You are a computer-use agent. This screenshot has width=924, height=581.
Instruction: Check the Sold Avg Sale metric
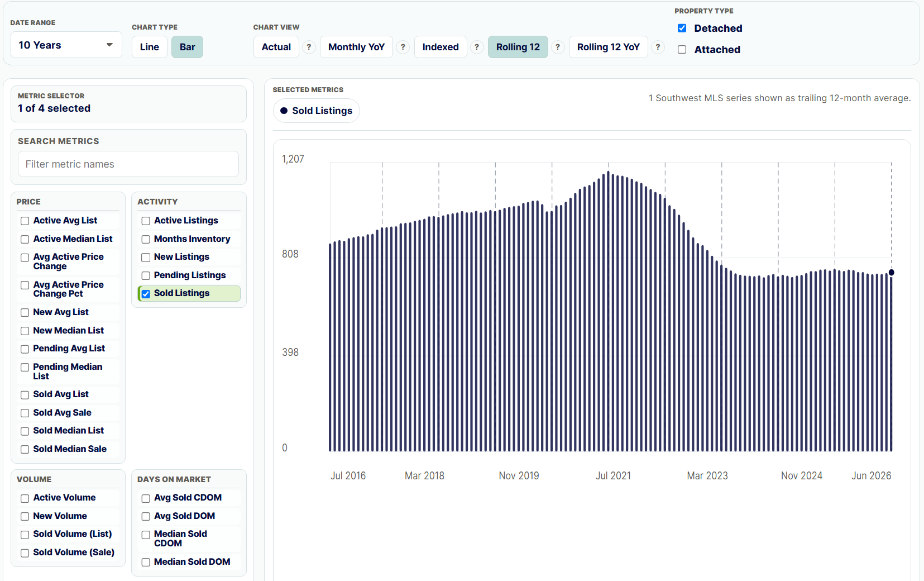(25, 413)
